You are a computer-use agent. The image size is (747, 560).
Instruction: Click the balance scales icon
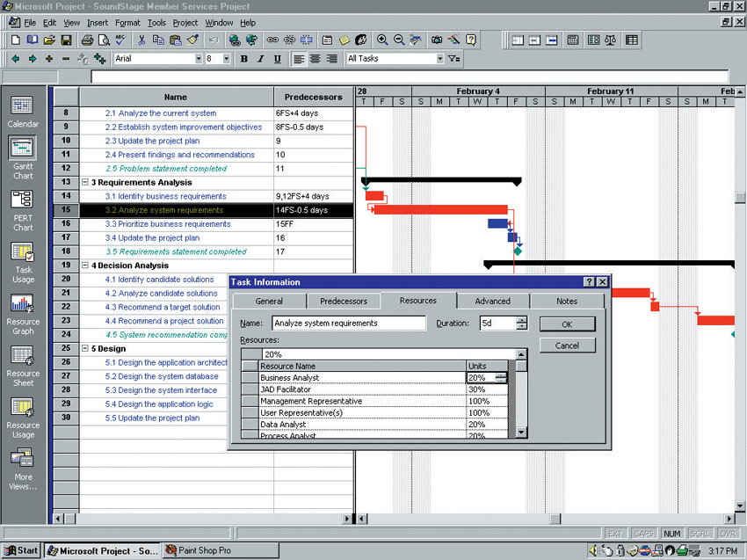click(x=610, y=40)
